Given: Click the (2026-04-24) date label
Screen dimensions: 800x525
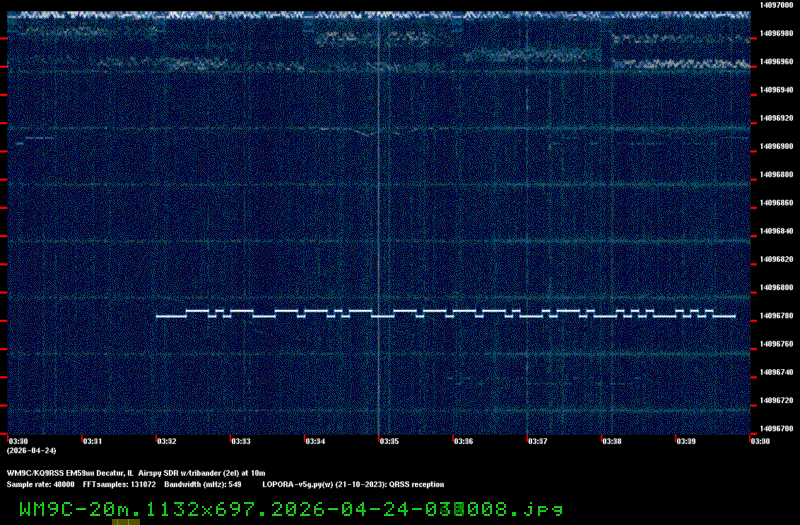Looking at the screenshot, I should 27,450.
